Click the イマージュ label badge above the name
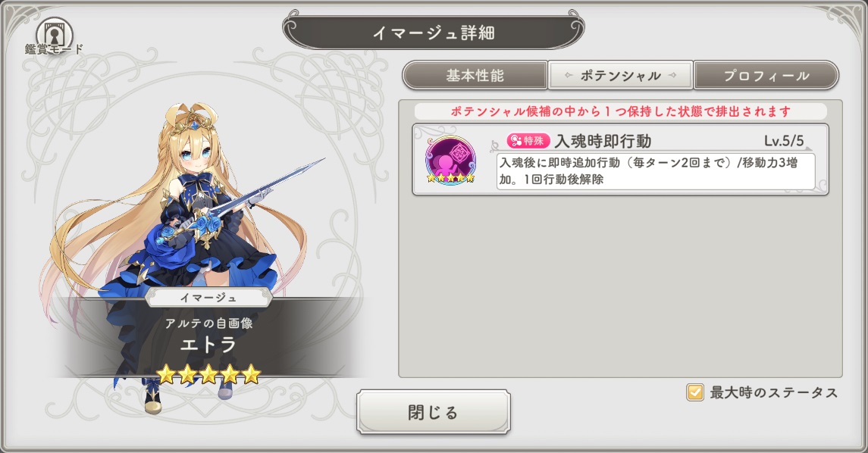Image resolution: width=868 pixels, height=453 pixels. point(208,298)
